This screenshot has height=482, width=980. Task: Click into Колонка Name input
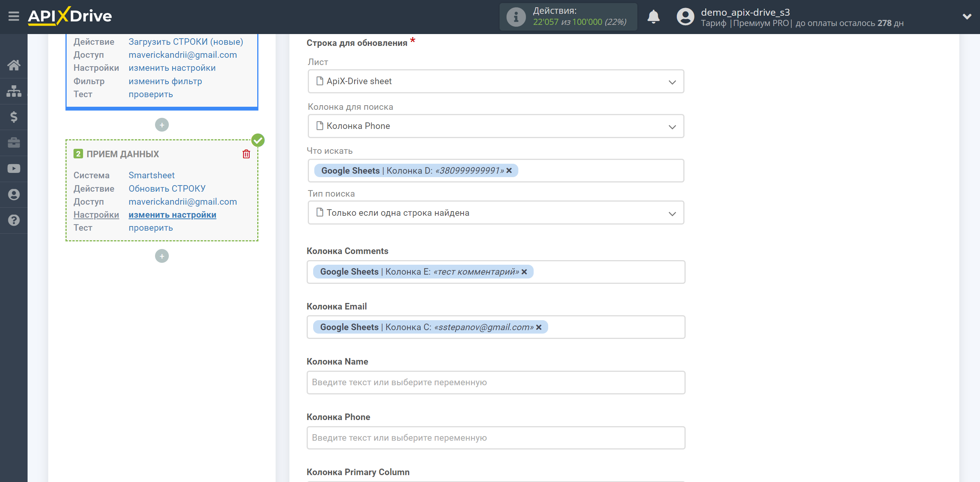pyautogui.click(x=496, y=383)
